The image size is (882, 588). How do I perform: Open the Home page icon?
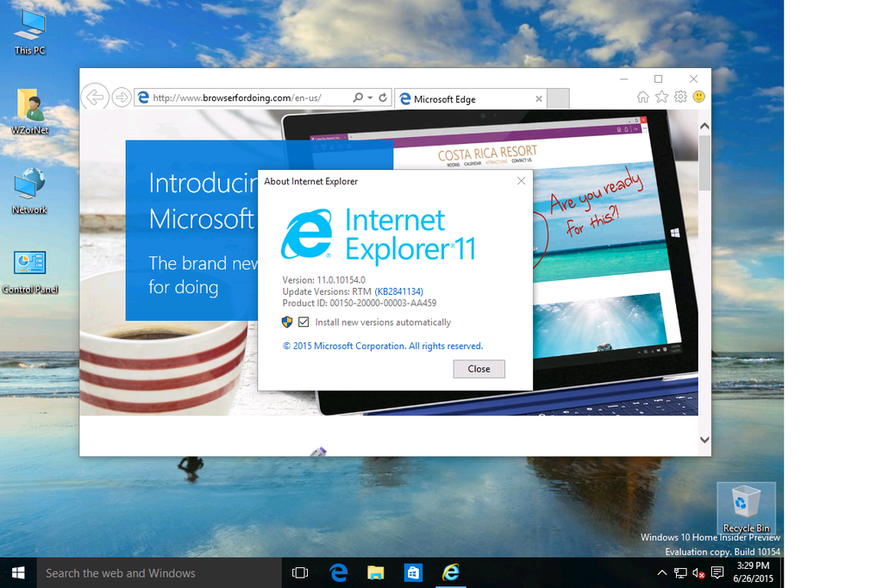[643, 97]
